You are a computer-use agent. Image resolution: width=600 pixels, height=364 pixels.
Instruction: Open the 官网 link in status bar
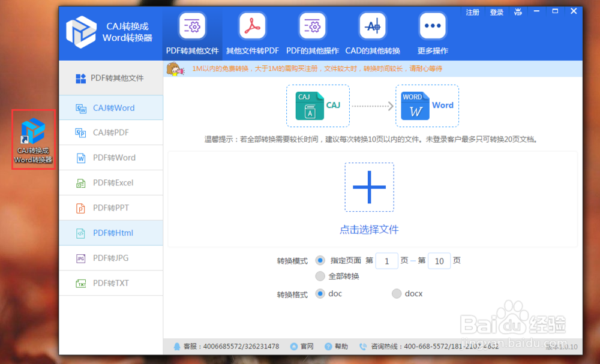[302, 347]
